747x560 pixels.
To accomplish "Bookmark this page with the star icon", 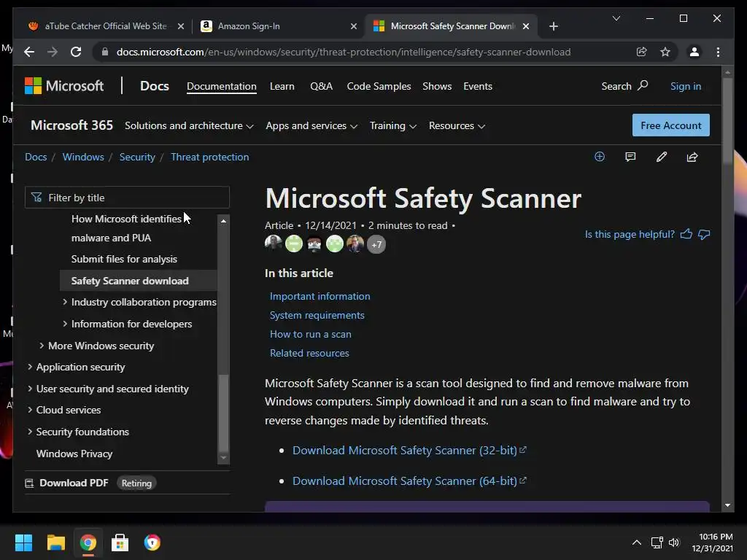I will [665, 52].
